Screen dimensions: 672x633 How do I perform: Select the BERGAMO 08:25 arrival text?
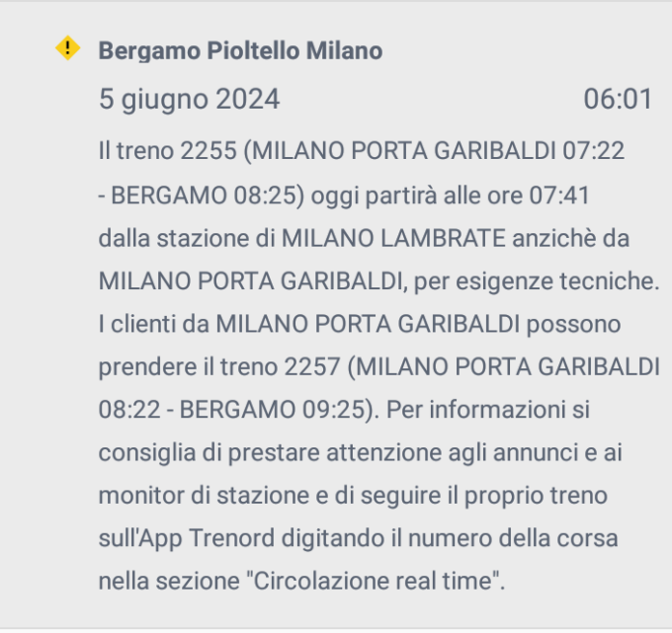[205, 196]
